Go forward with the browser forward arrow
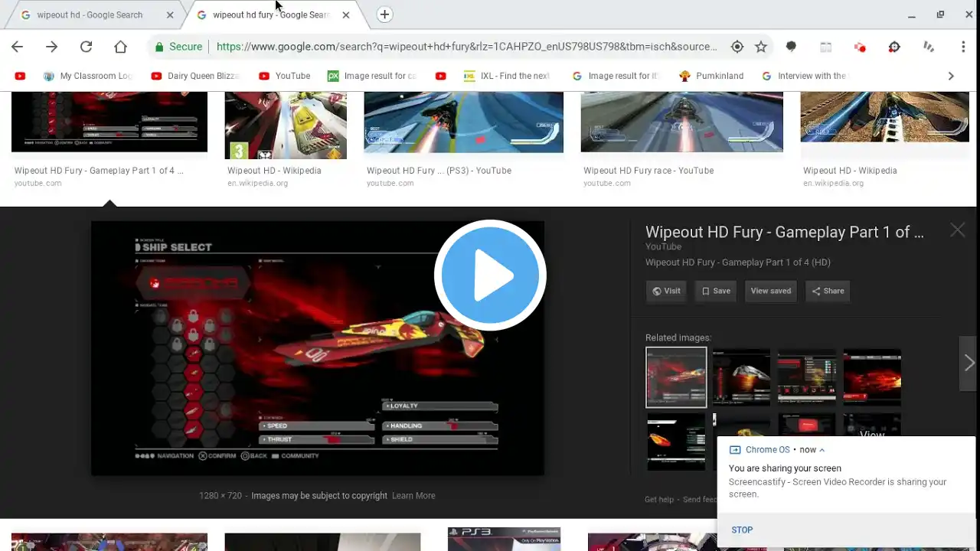This screenshot has width=980, height=551. coord(51,47)
